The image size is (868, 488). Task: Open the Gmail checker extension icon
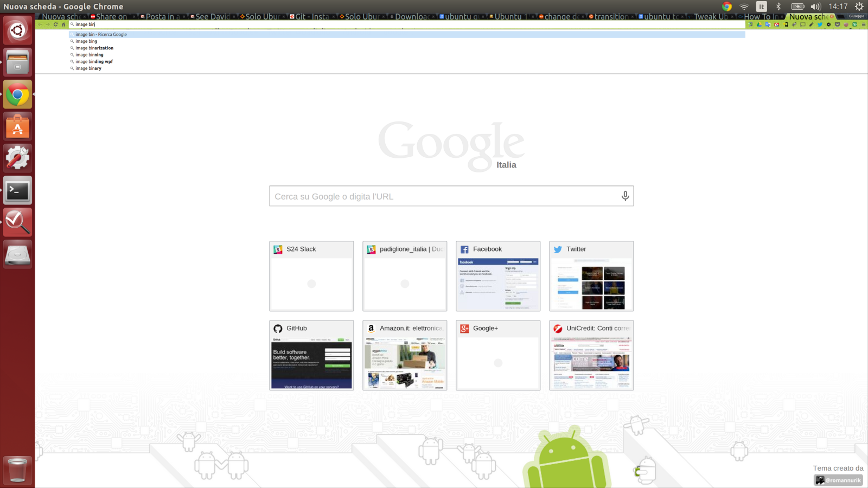click(x=776, y=24)
